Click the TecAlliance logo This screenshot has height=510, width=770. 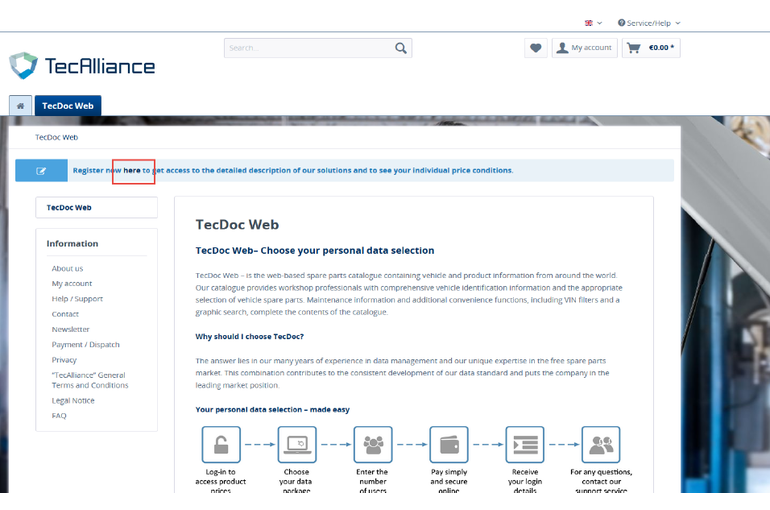[82, 66]
